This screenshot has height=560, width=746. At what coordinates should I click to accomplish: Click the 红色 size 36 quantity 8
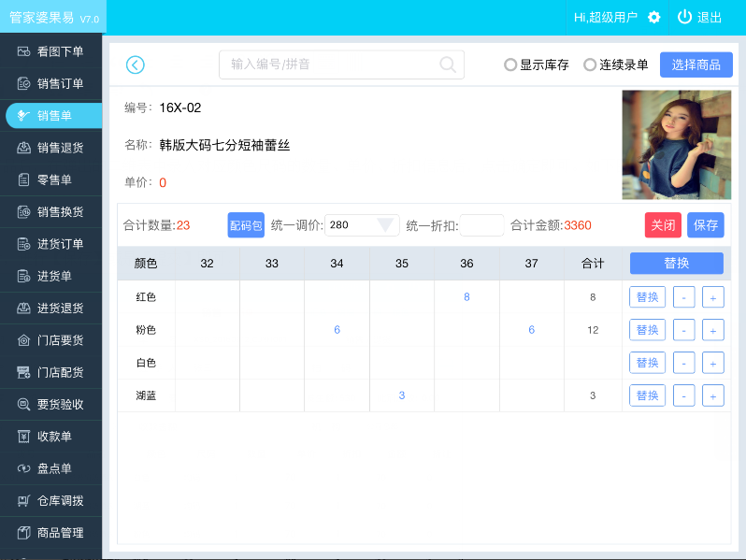[x=466, y=297]
